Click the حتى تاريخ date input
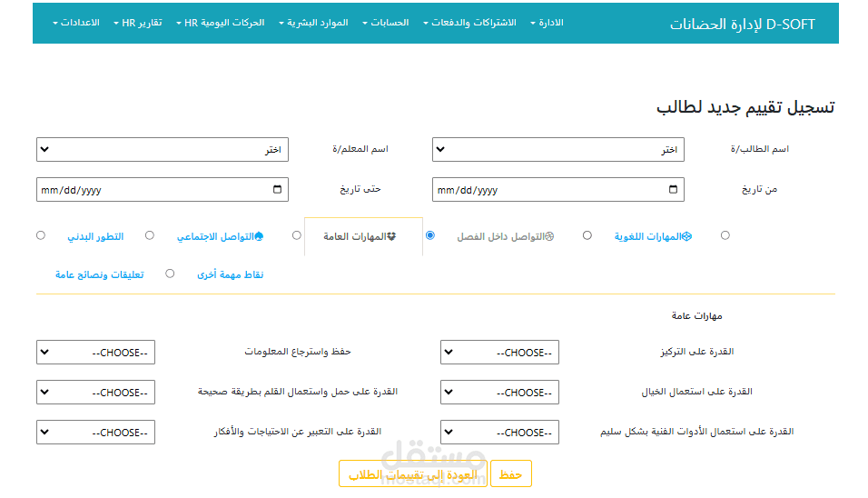This screenshot has width=868, height=498. [x=163, y=189]
